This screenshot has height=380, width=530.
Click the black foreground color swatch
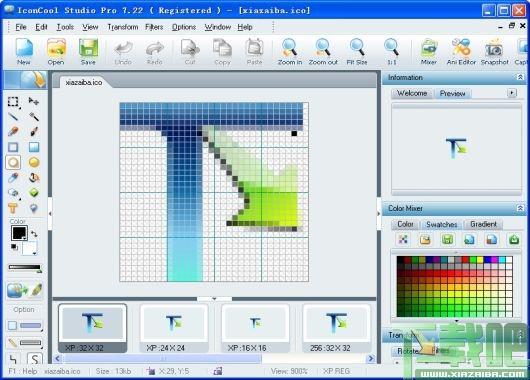click(x=19, y=233)
